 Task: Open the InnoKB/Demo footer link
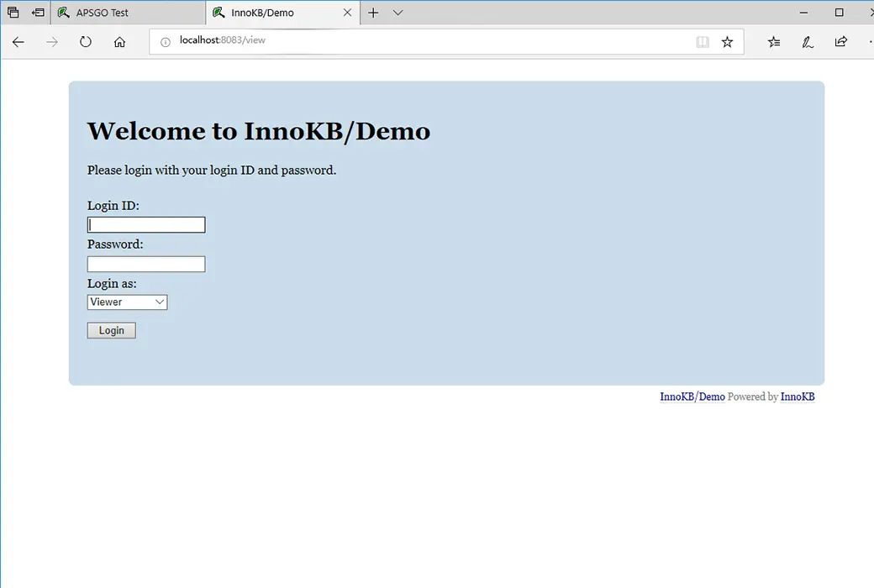[692, 396]
